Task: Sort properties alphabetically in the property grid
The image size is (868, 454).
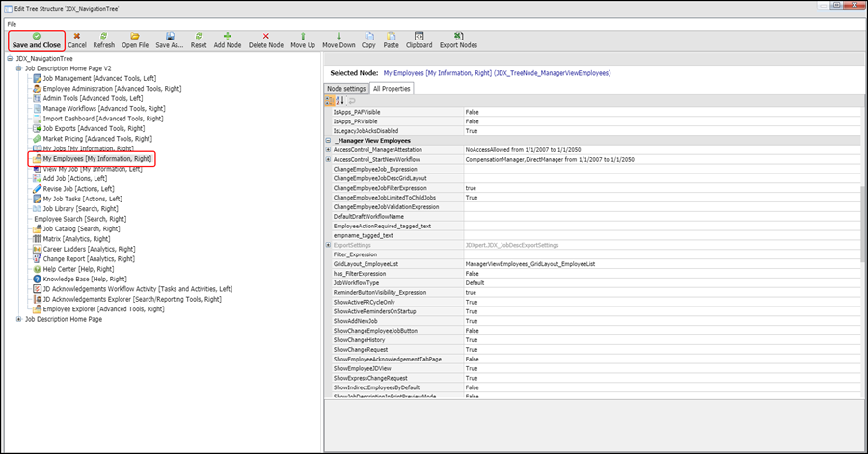Action: 340,100
